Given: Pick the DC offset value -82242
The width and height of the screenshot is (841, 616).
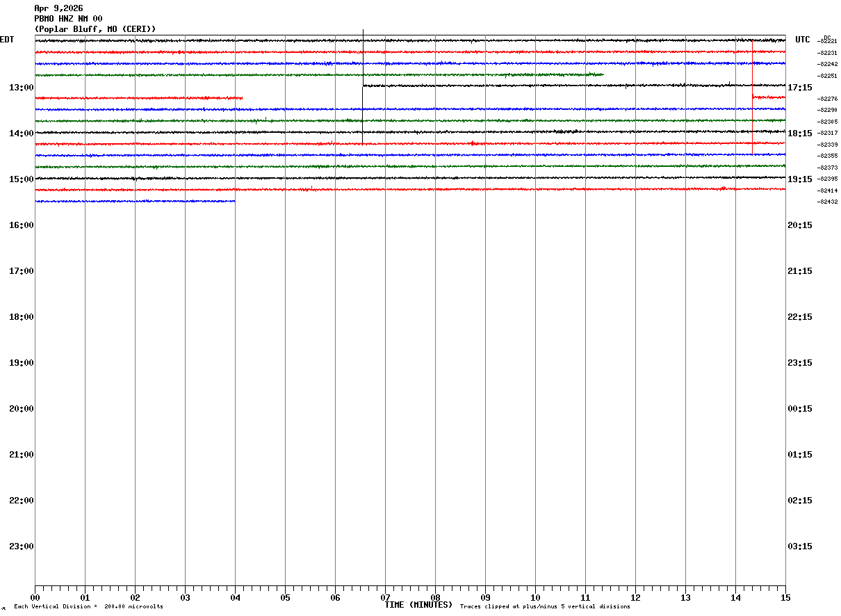Looking at the screenshot, I should (x=828, y=64).
